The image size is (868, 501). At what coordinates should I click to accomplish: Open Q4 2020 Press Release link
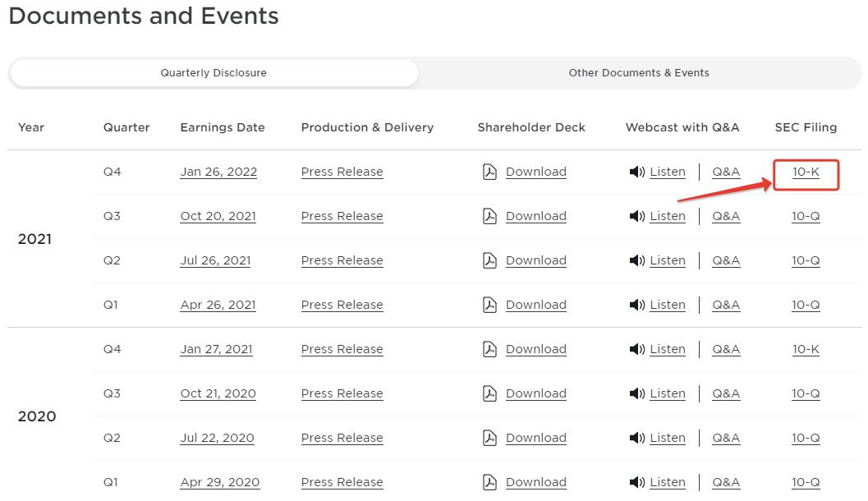(x=342, y=349)
